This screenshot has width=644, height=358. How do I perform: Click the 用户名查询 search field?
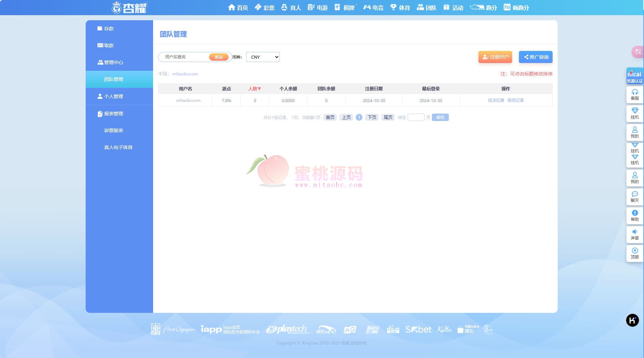click(185, 57)
